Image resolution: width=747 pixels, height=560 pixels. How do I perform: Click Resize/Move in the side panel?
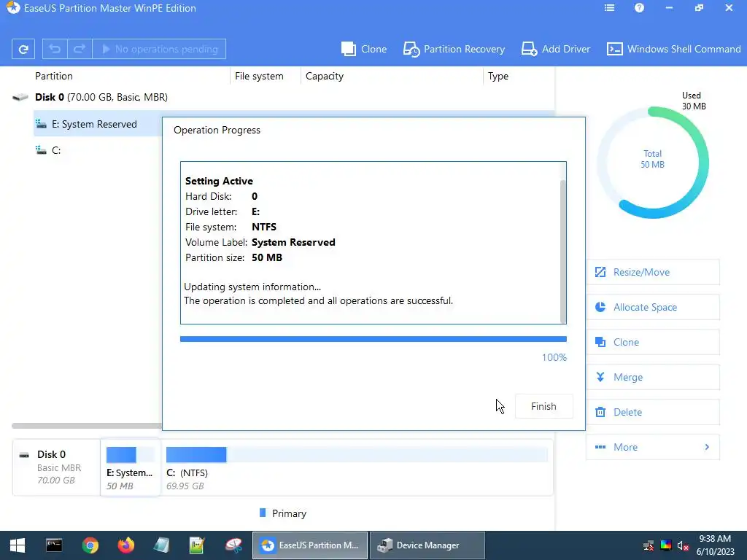pos(653,272)
